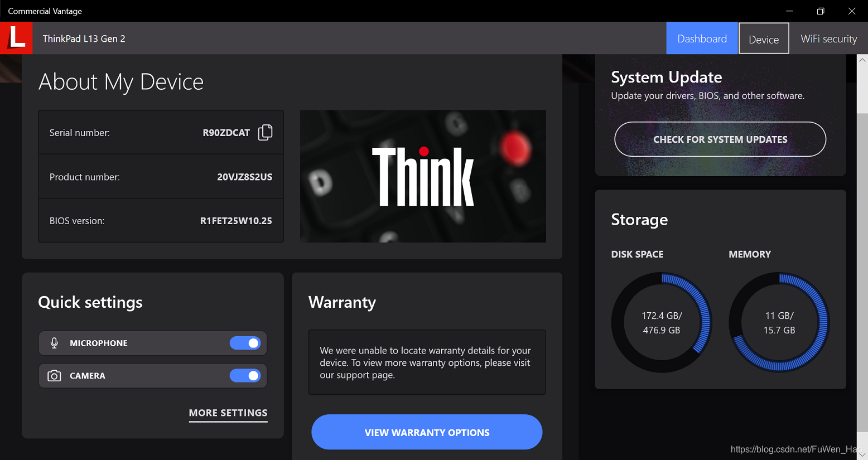Viewport: 868px width, 460px height.
Task: Click the camera icon in Quick settings
Action: click(54, 376)
